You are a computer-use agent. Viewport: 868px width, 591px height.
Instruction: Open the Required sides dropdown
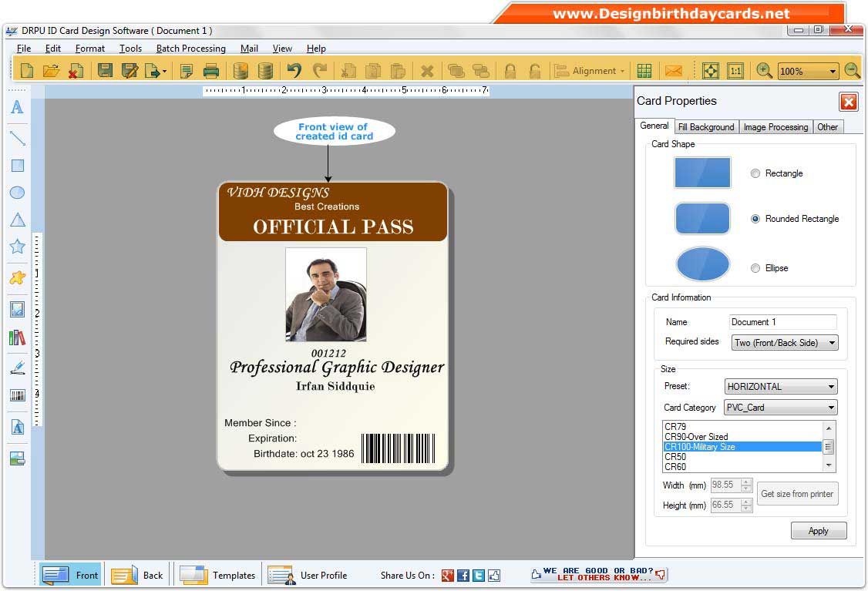click(784, 343)
